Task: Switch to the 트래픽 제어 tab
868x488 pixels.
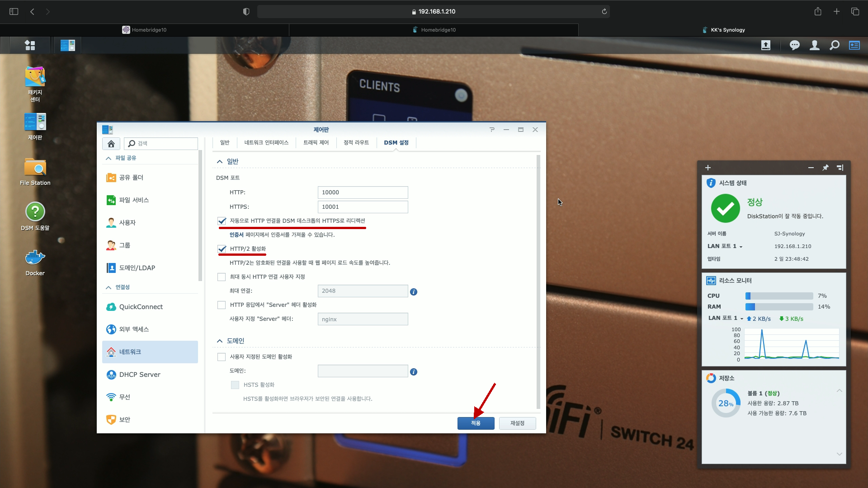Action: tap(316, 143)
